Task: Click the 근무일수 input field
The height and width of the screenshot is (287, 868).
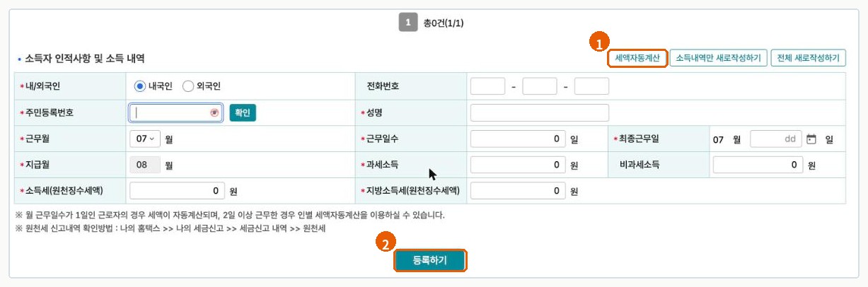Action: (x=519, y=139)
